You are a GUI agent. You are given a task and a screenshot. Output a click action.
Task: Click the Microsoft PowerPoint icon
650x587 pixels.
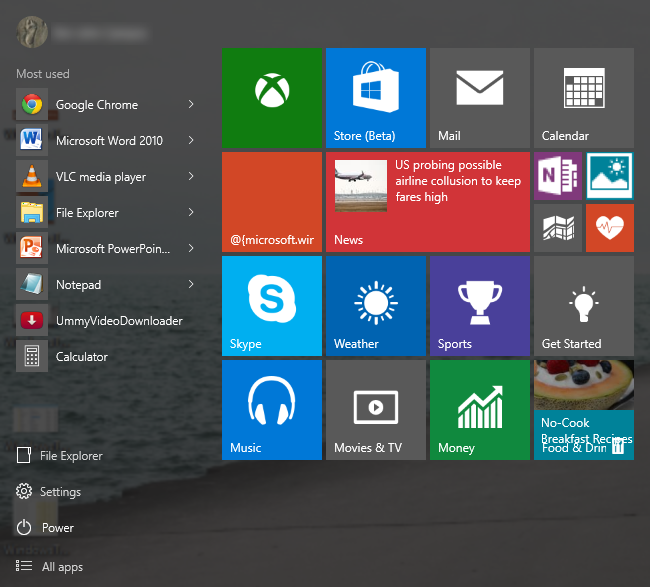coord(32,248)
